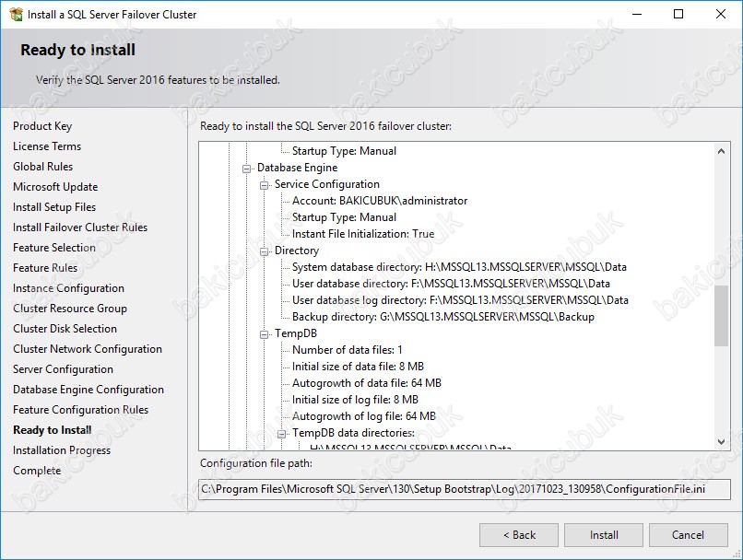743x560 pixels.
Task: Select the System database directory row
Action: click(459, 267)
